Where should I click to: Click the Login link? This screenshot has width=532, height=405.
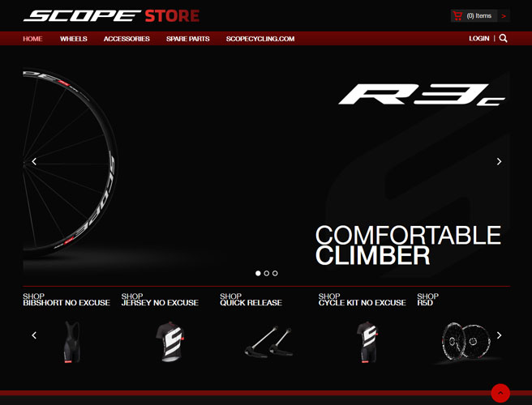coord(479,38)
